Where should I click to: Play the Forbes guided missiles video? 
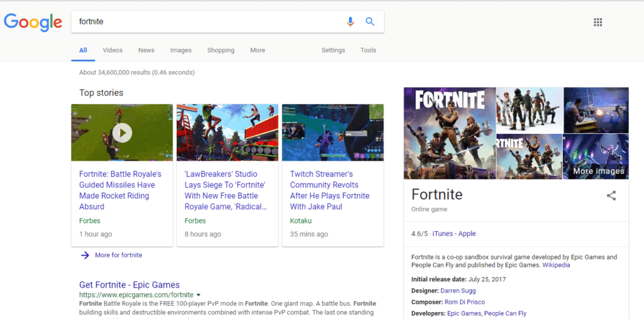point(122,132)
